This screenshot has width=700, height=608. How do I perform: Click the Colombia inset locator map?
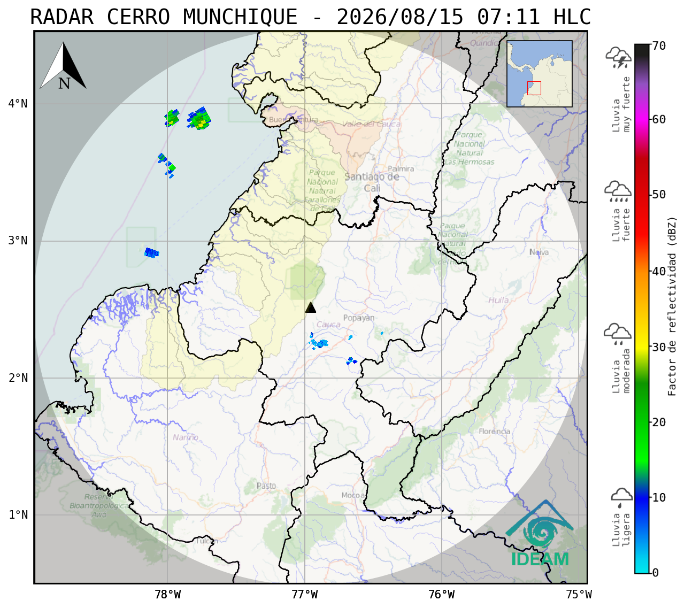click(540, 74)
